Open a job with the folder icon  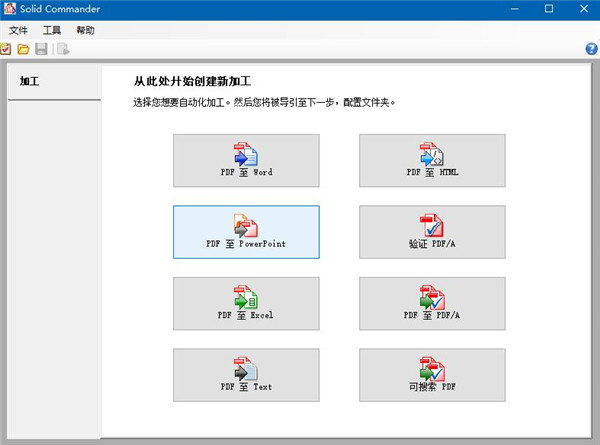point(23,49)
